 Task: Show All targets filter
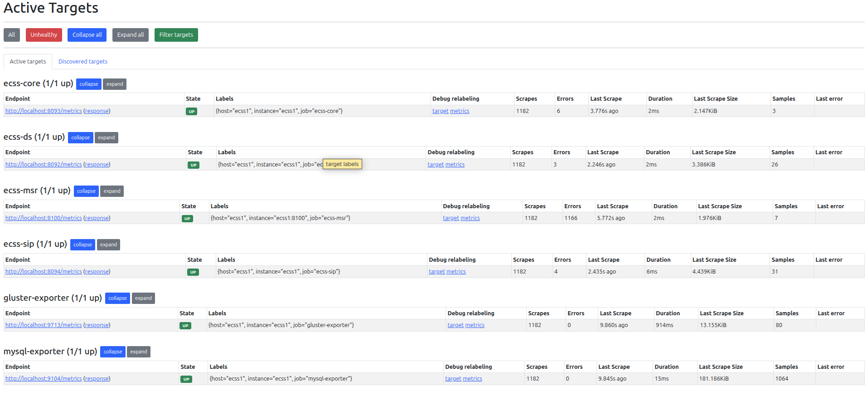coord(12,35)
